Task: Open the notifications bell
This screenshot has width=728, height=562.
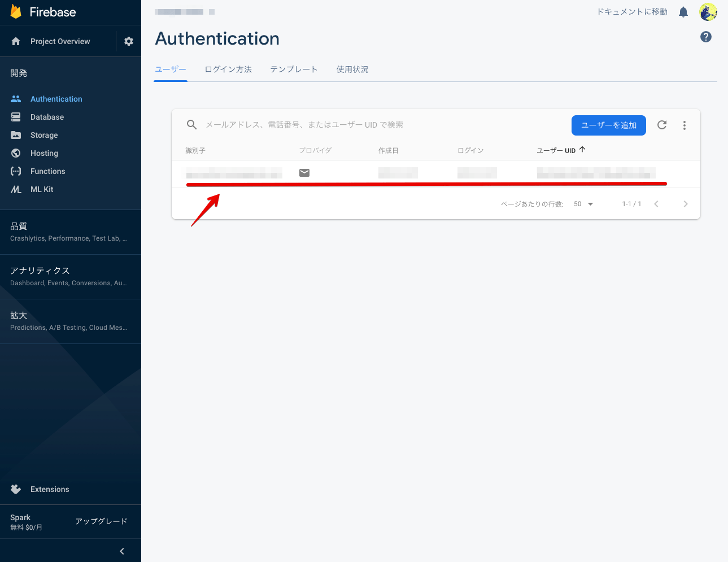Action: pyautogui.click(x=683, y=11)
